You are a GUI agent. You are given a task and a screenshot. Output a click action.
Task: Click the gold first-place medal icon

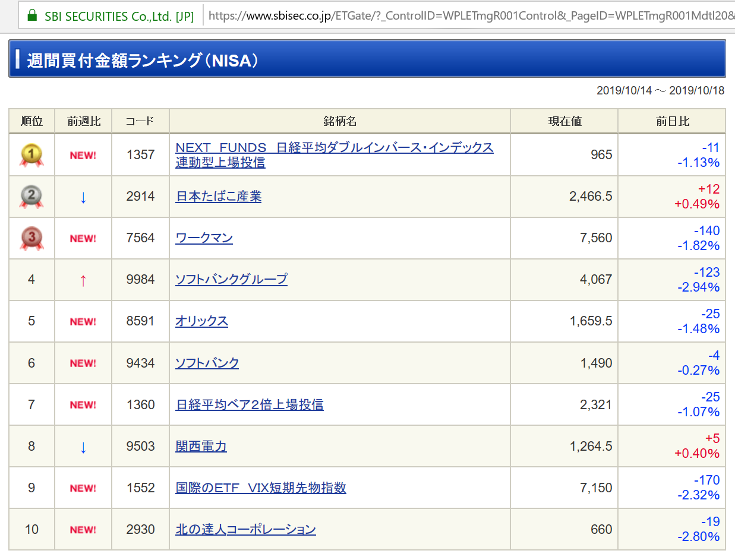(x=31, y=155)
